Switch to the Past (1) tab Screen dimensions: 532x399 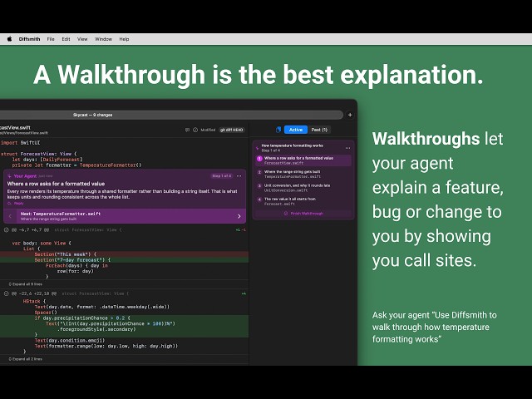319,130
